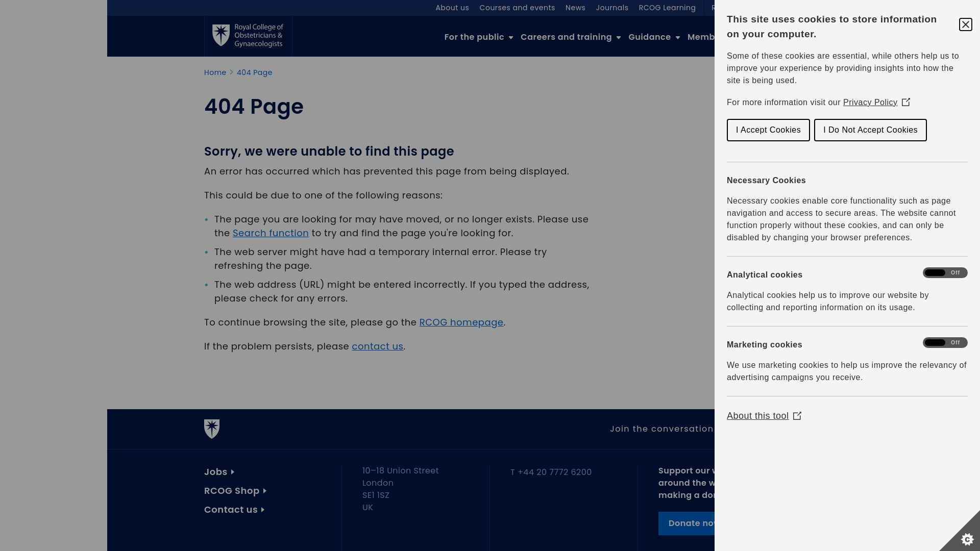Screen dimensions: 980x551
Task: Click the phone number +44 20 7772 6200
Action: coord(554,472)
